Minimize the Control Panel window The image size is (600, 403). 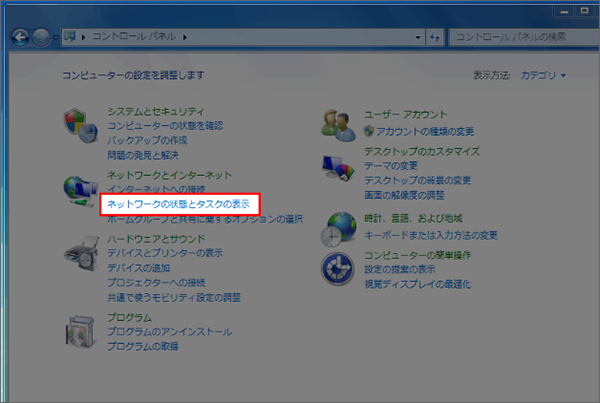click(564, 11)
